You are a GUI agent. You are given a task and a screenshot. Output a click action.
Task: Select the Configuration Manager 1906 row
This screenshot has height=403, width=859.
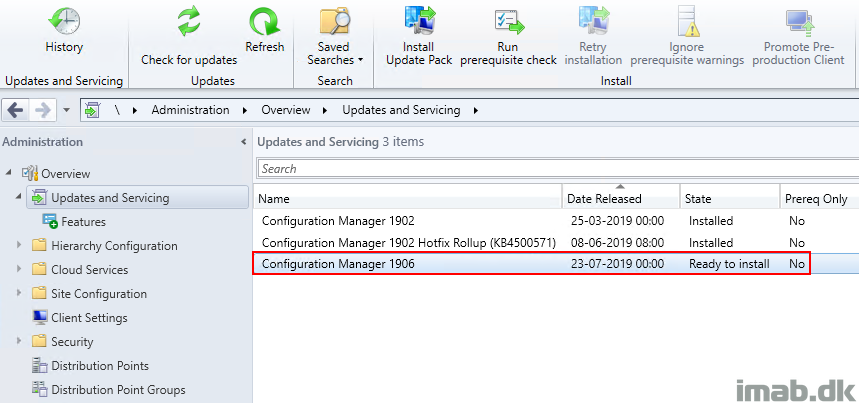click(x=556, y=264)
